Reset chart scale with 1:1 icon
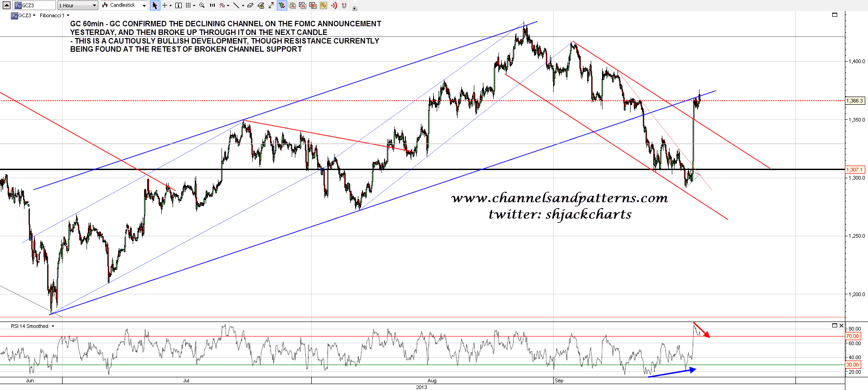The image size is (868, 390). tap(212, 5)
